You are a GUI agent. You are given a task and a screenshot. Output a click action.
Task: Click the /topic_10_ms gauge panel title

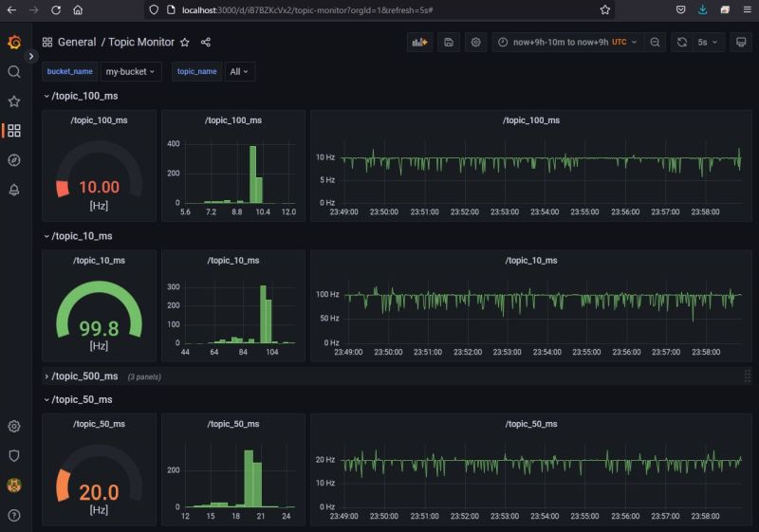point(100,261)
